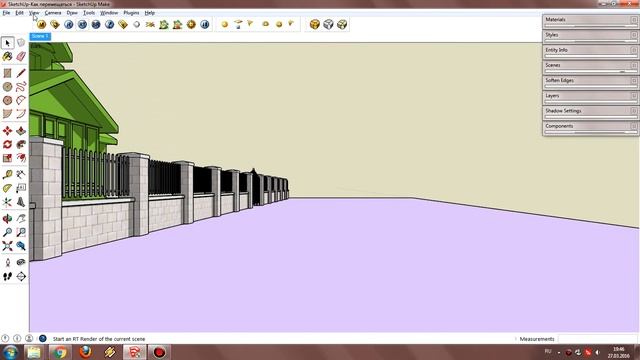
Task: Open Firefox from the taskbar
Action: pos(85,352)
